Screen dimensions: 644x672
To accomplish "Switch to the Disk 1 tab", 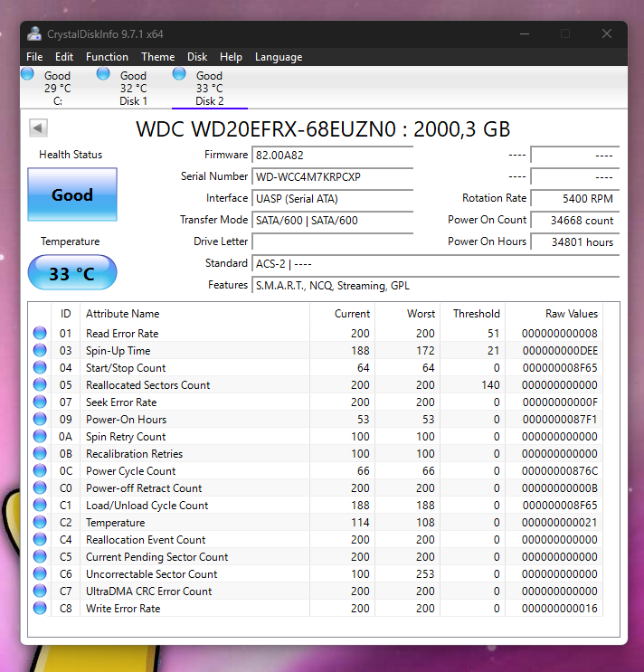I will point(133,89).
